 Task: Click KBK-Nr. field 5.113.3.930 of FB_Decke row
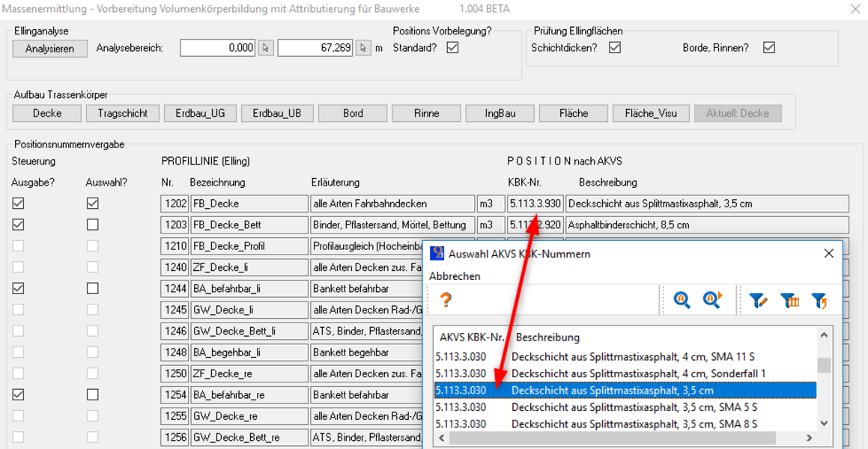535,204
